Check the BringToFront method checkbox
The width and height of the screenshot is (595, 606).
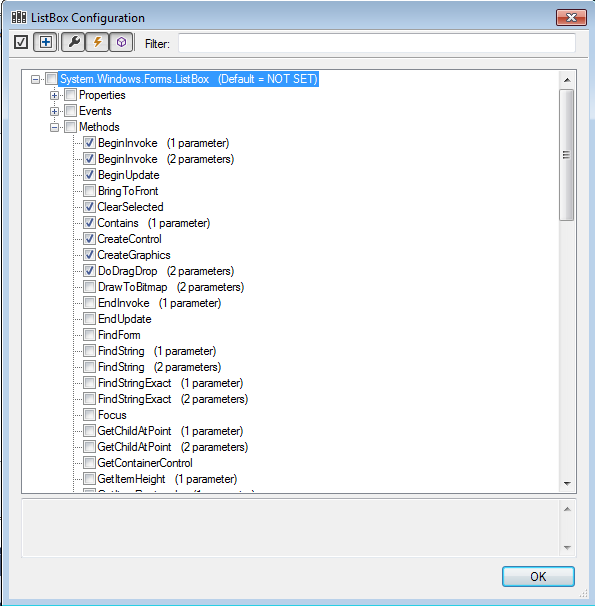coord(89,191)
